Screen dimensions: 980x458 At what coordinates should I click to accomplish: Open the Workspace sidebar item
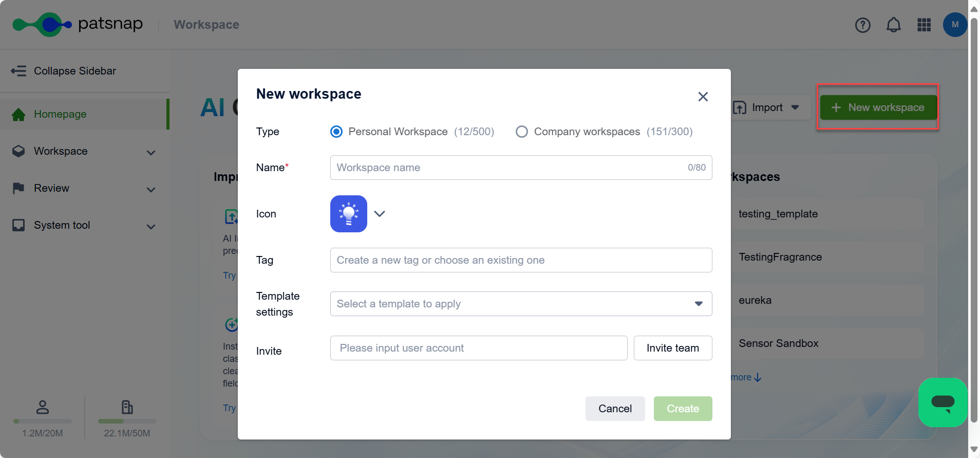61,151
